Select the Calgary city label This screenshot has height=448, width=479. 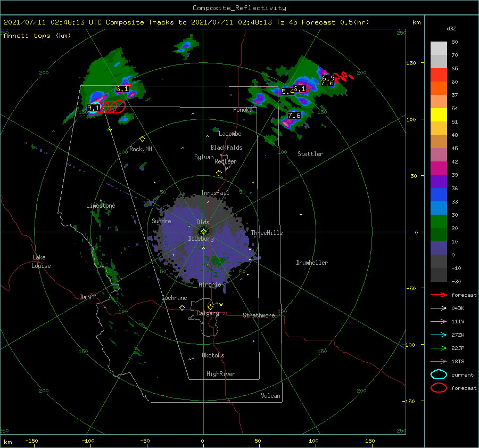(x=208, y=313)
